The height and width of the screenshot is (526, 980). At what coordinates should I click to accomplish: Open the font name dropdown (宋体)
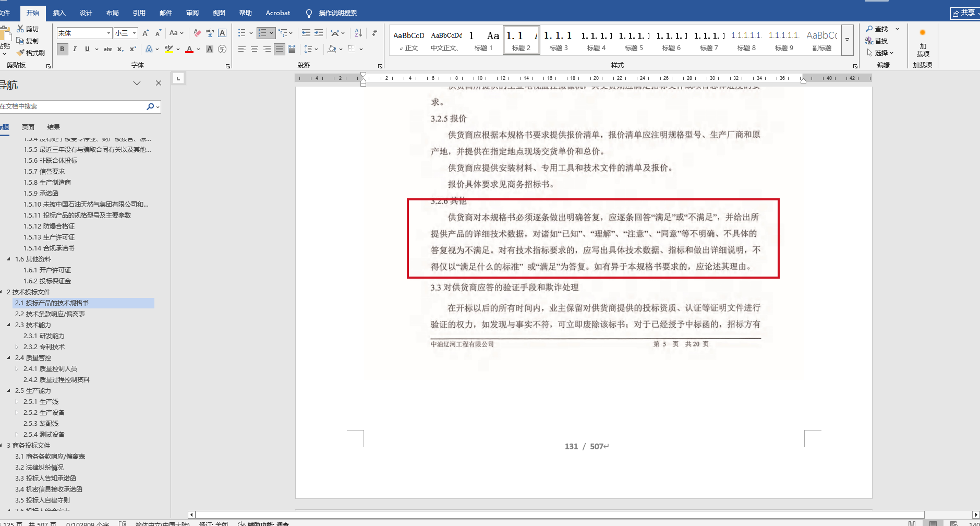pyautogui.click(x=108, y=33)
